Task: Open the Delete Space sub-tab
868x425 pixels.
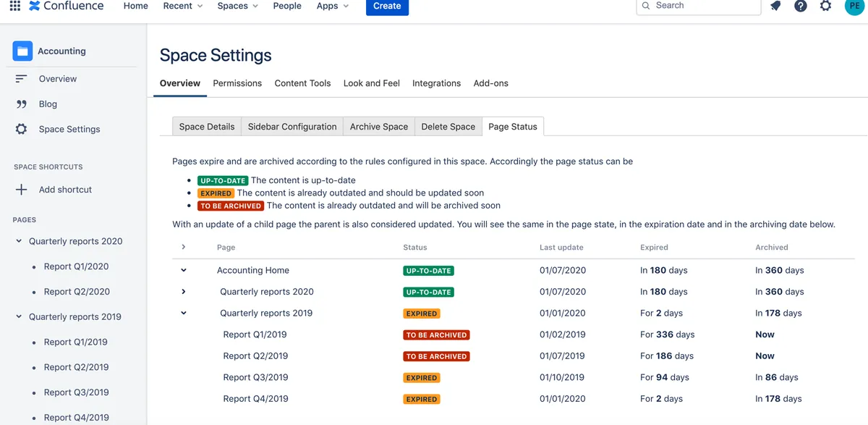Action: (x=448, y=126)
